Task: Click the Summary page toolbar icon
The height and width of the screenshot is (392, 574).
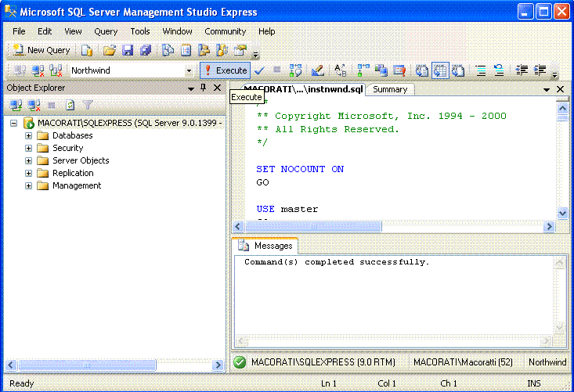Action: (x=186, y=50)
